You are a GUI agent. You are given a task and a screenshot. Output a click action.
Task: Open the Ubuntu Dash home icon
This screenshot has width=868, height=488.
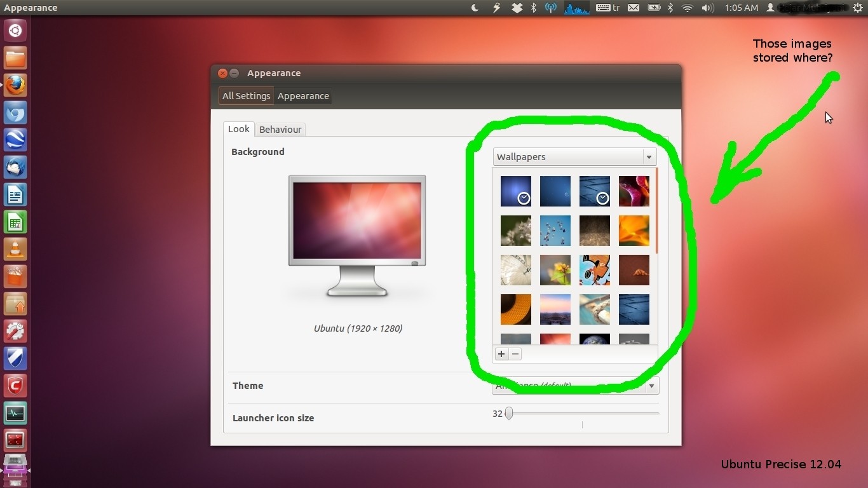point(15,30)
